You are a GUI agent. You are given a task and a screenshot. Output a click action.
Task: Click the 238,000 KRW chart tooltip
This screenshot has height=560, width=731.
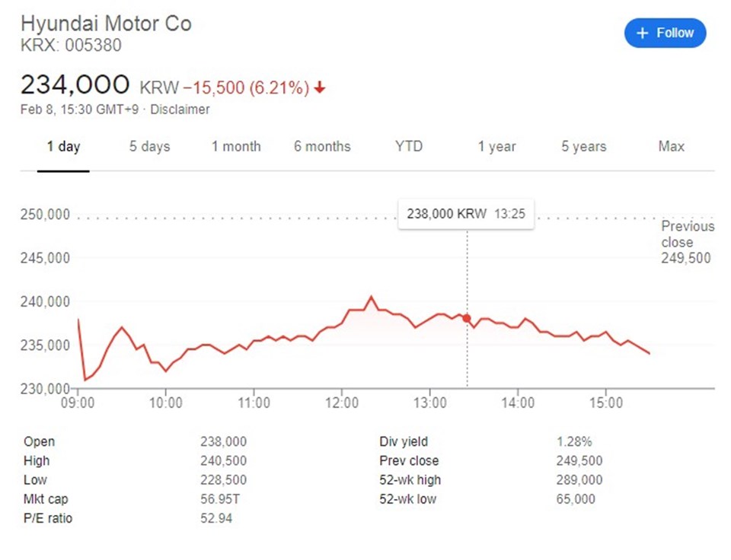pyautogui.click(x=466, y=214)
